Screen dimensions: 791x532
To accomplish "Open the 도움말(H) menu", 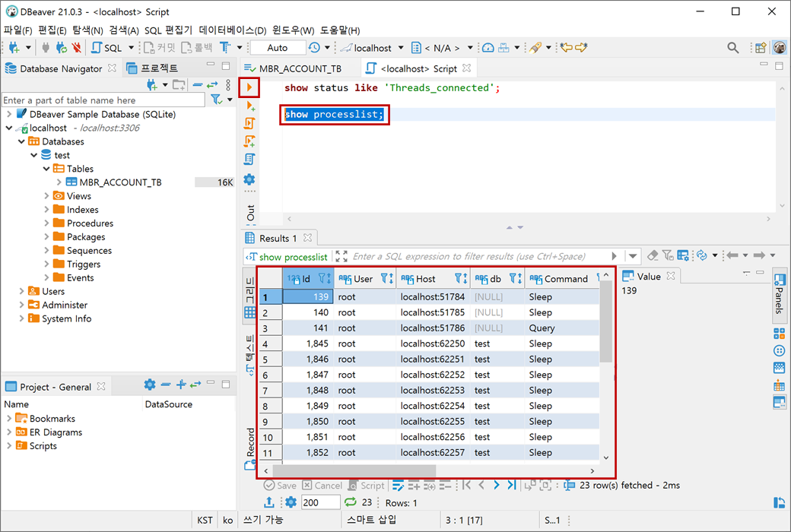I will (340, 30).
